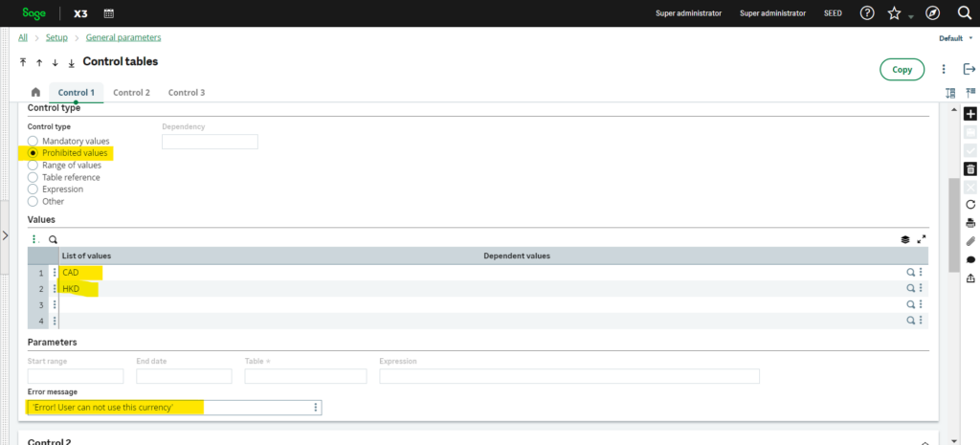
Task: Open the General parameters breadcrumb link
Action: pos(123,37)
